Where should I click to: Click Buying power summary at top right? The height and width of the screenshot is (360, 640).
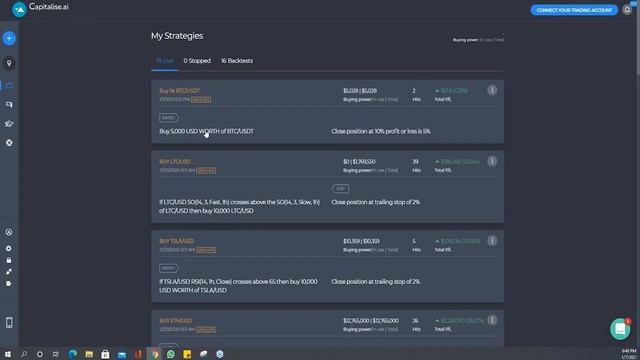(478, 40)
